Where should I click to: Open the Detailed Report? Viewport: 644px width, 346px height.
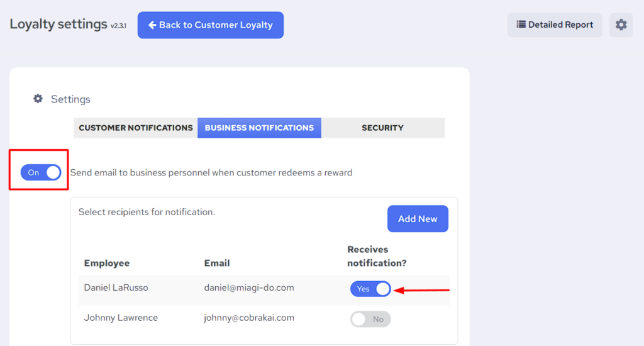pos(555,25)
